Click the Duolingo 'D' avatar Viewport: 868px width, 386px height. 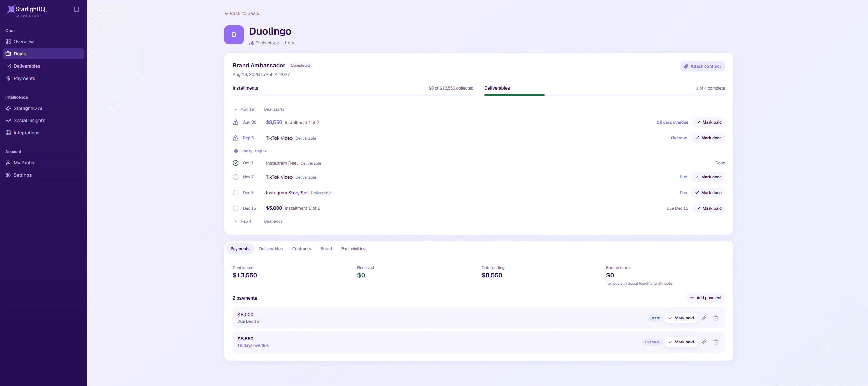tap(234, 35)
